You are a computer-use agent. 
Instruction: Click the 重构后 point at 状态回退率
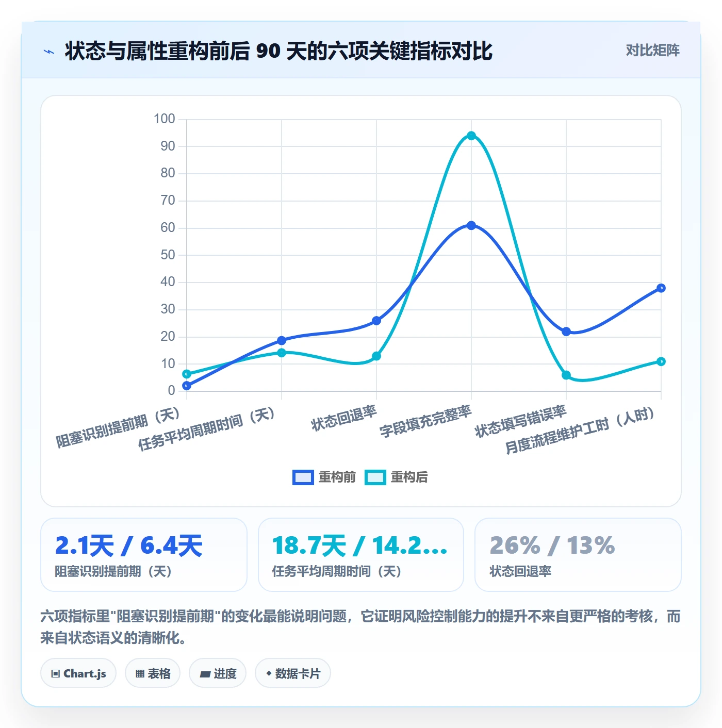tap(376, 356)
